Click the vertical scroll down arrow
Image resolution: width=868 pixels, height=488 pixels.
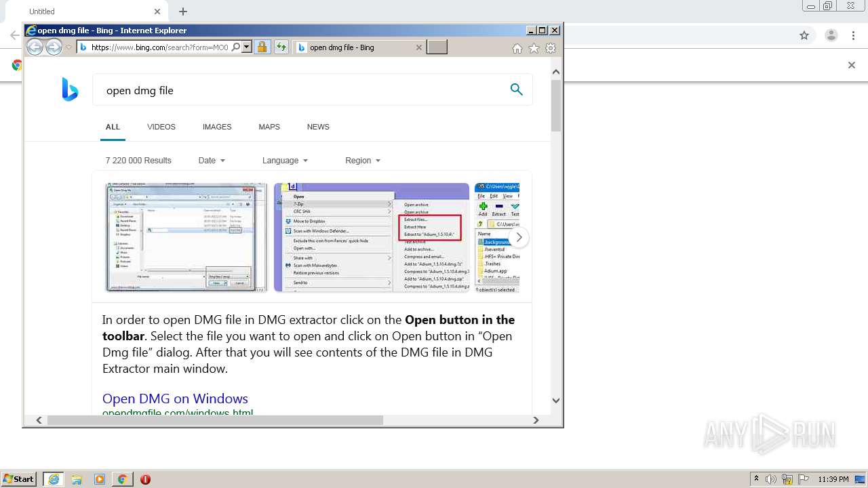[x=556, y=401]
